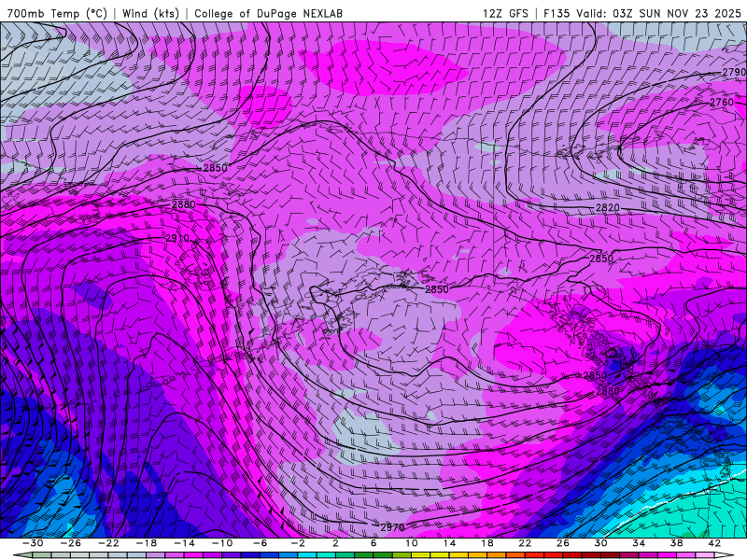The width and height of the screenshot is (747, 560).
Task: Click the 2 label on the color scale
Action: [x=335, y=543]
